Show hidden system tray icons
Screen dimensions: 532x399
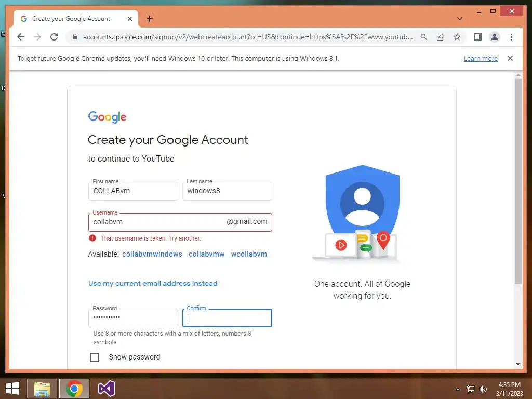pyautogui.click(x=458, y=389)
